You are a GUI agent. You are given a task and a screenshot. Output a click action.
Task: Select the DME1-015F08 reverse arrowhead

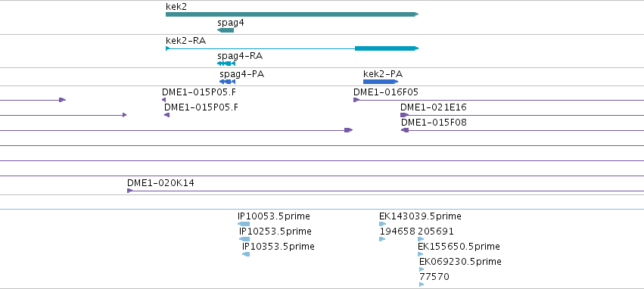[405, 130]
